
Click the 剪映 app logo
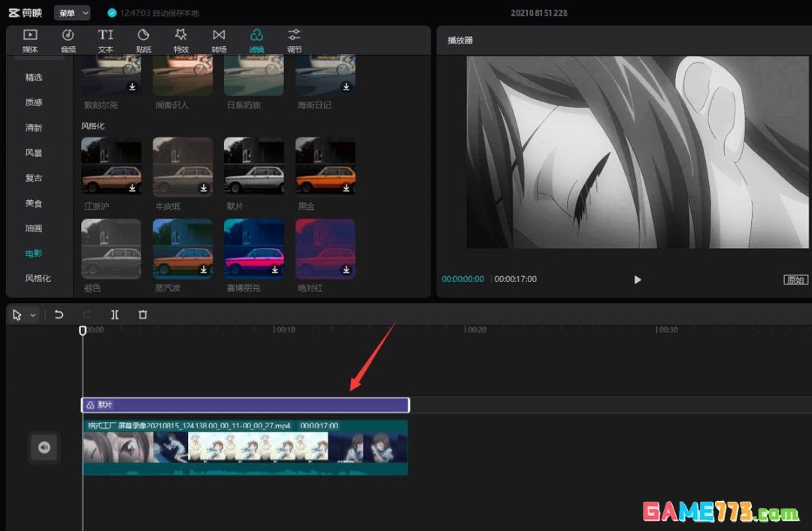click(x=26, y=13)
